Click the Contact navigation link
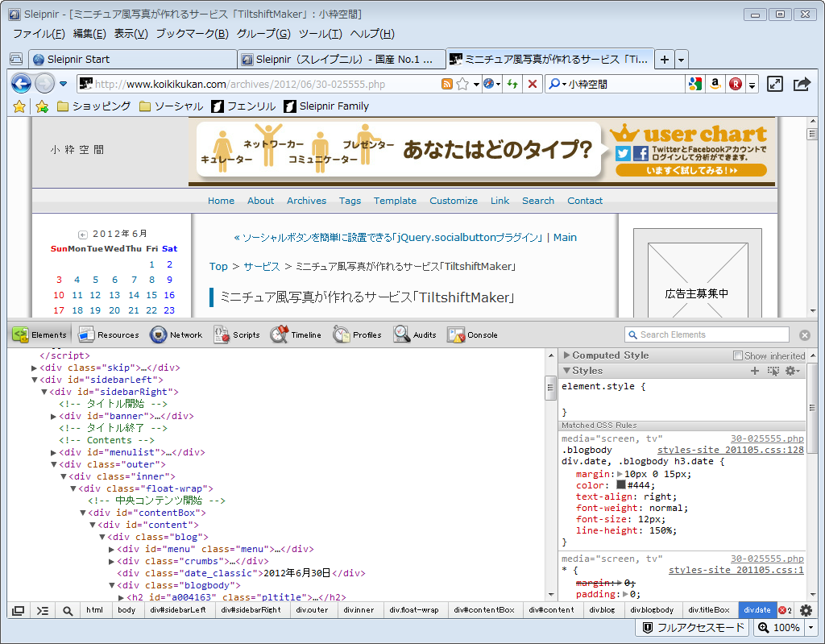The width and height of the screenshot is (825, 644). (x=585, y=201)
